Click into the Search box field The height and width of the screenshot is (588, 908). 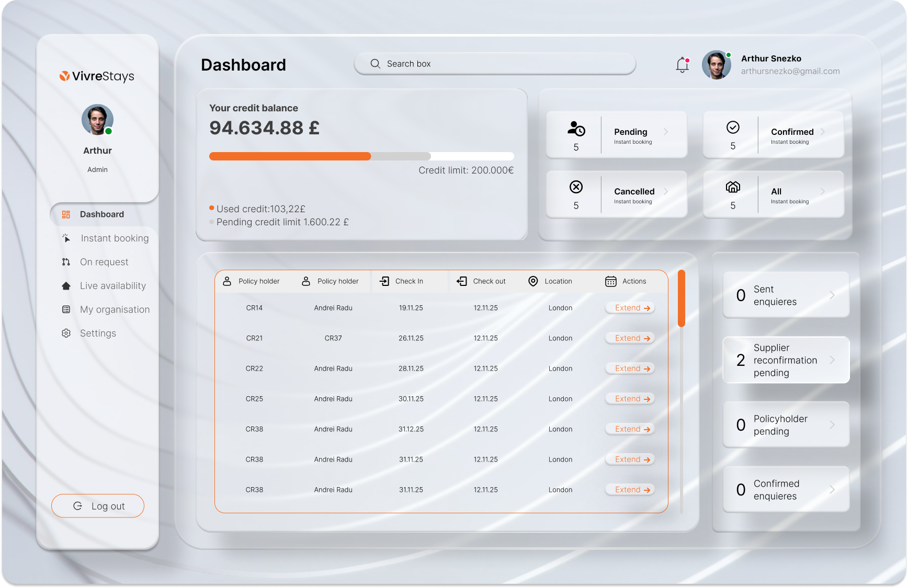pos(494,64)
